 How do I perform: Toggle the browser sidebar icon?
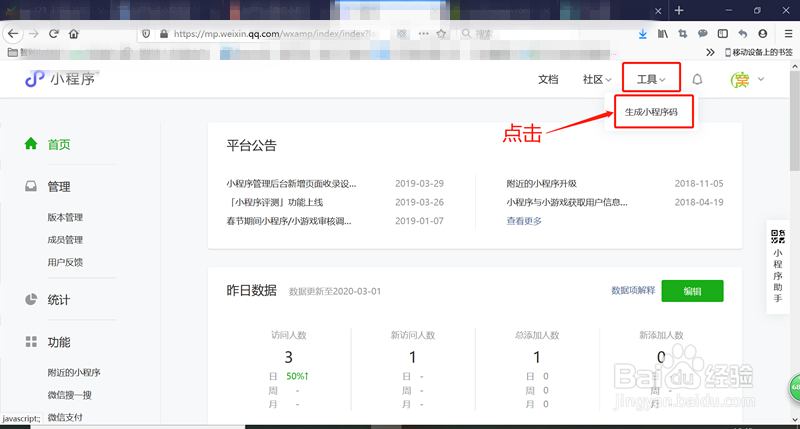(722, 34)
